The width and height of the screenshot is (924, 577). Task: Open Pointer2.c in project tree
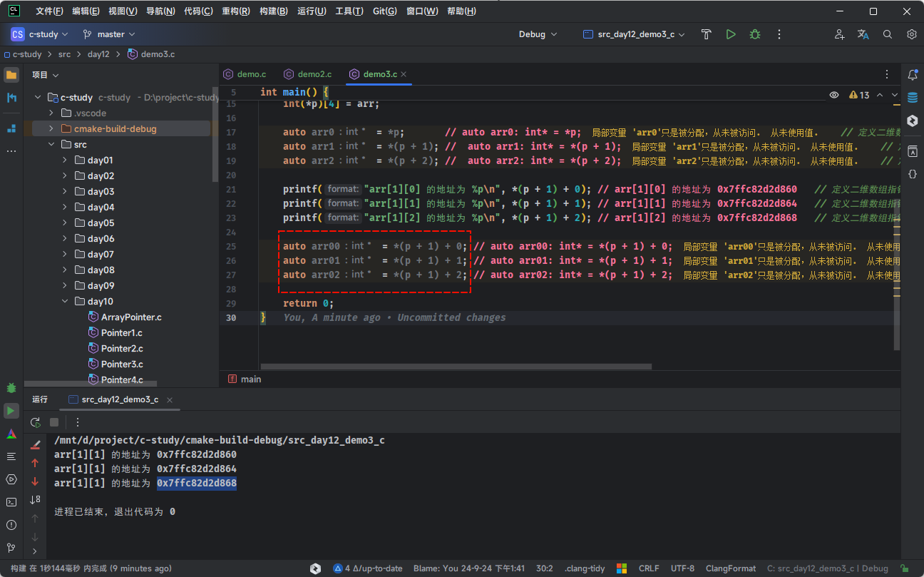click(122, 349)
